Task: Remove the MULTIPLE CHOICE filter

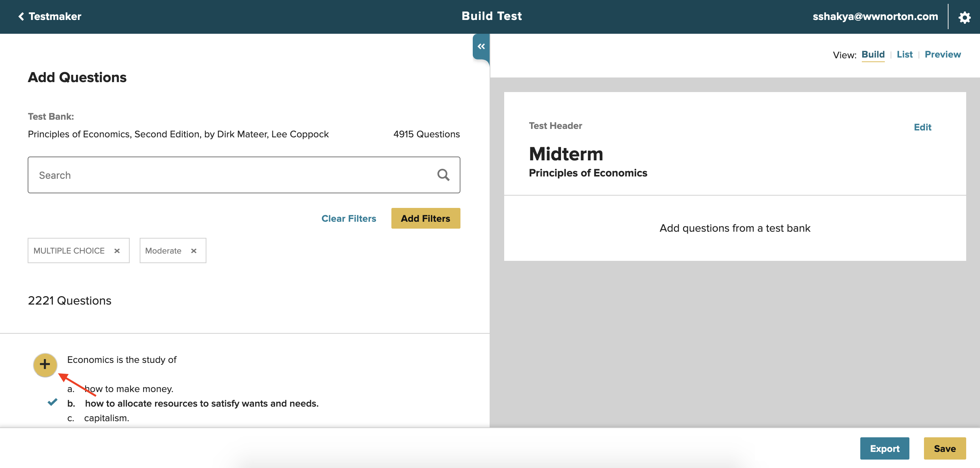Action: 117,251
